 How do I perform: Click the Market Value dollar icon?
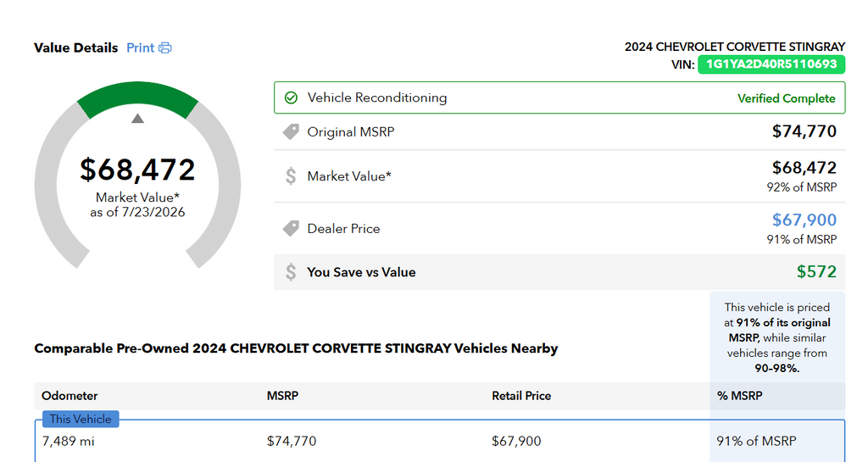tap(291, 176)
